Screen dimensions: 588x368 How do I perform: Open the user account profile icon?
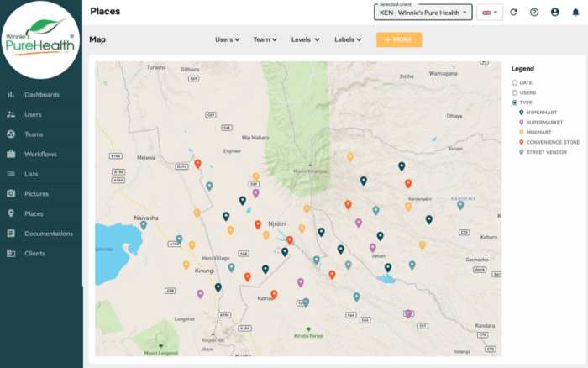[555, 12]
